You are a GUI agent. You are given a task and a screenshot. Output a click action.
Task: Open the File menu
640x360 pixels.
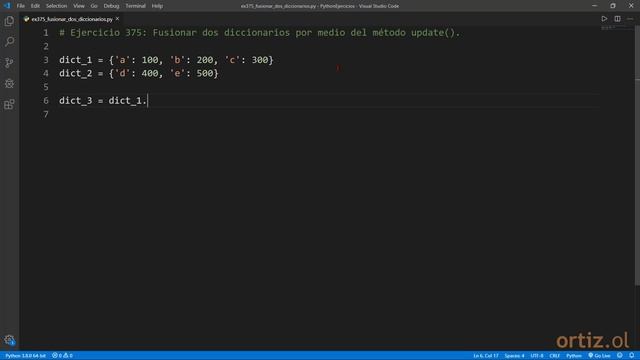tap(20, 6)
